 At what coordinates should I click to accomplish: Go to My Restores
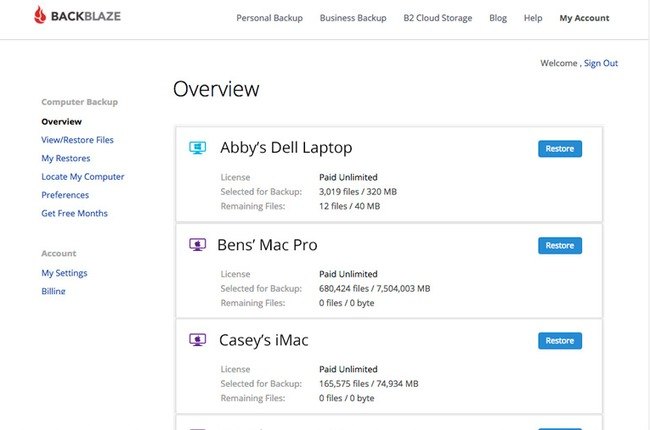point(65,158)
